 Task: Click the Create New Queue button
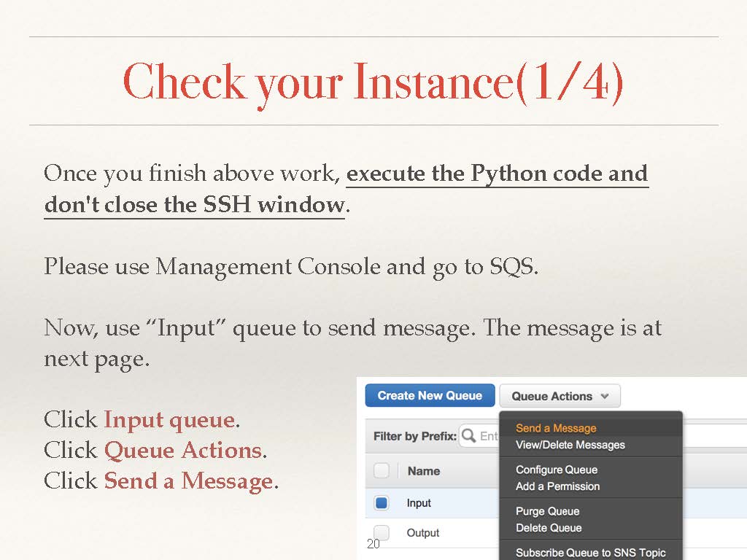(430, 396)
